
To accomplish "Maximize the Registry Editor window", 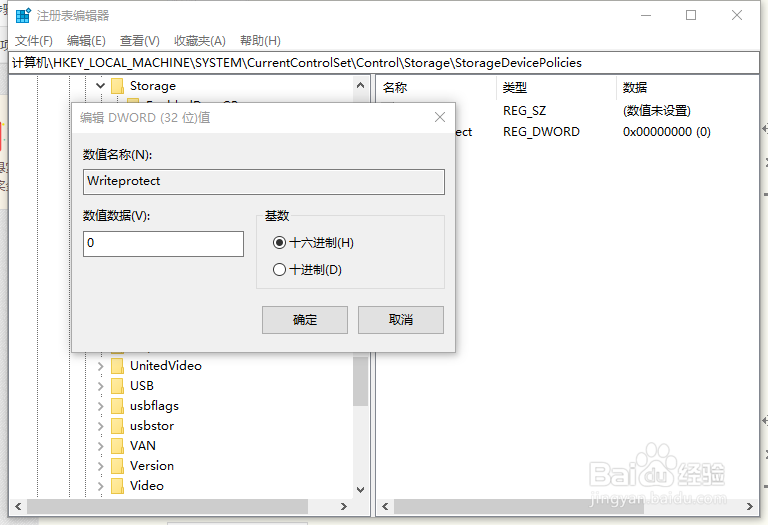I will [x=691, y=15].
